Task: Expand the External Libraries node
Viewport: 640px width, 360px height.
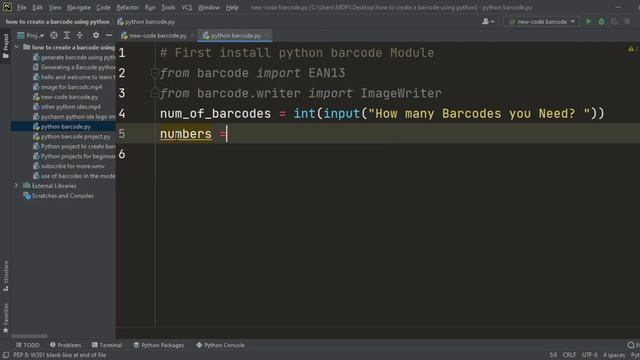Action: pos(17,186)
